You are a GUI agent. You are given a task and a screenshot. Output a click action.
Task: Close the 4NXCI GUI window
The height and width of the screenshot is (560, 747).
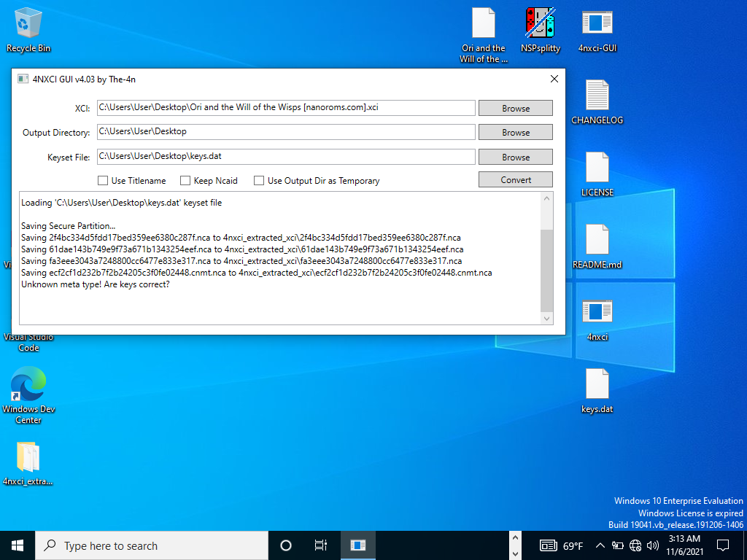point(554,79)
